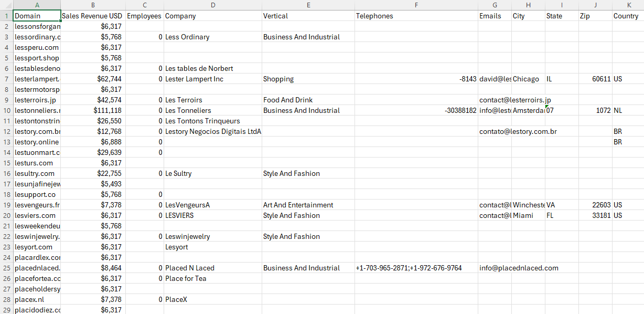
Task: Click the "City" header cell
Action: (x=528, y=16)
